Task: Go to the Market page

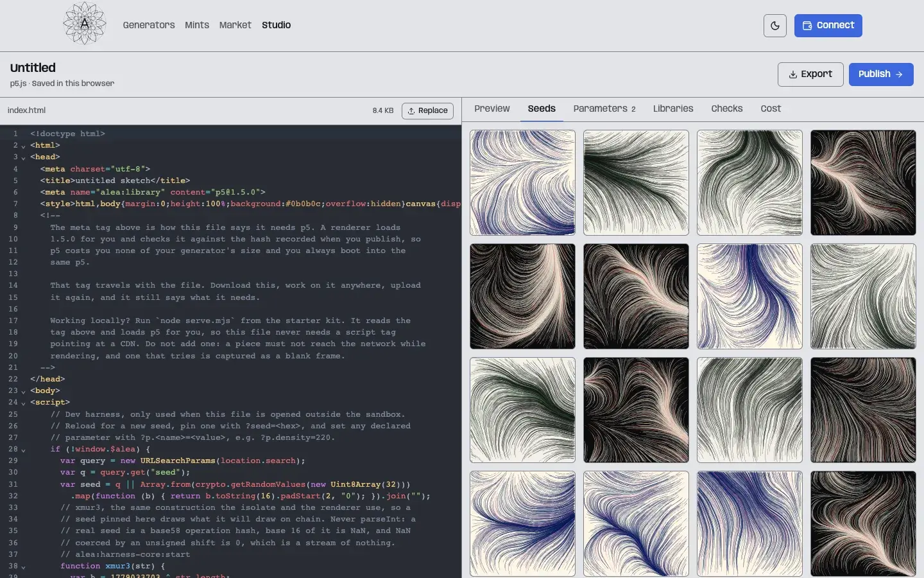Action: pos(235,25)
